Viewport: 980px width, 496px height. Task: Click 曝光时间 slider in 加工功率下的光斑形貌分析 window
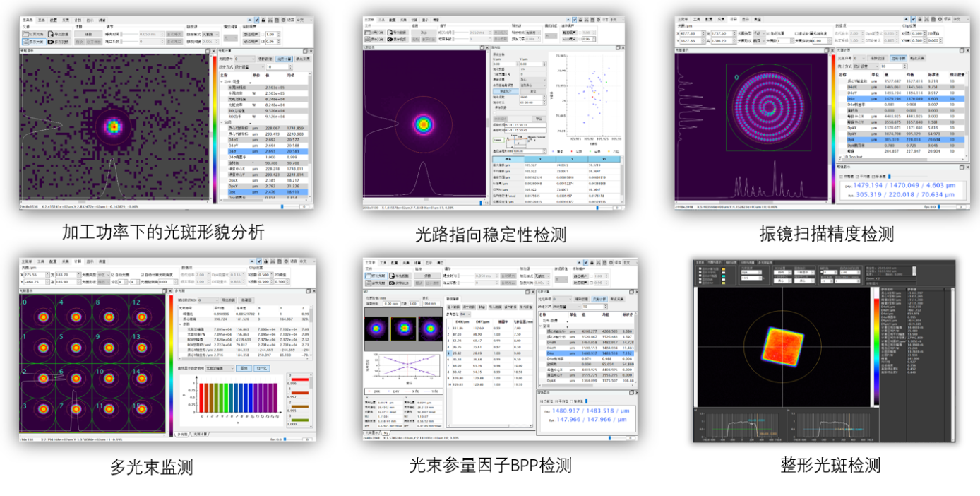pyautogui.click(x=130, y=34)
